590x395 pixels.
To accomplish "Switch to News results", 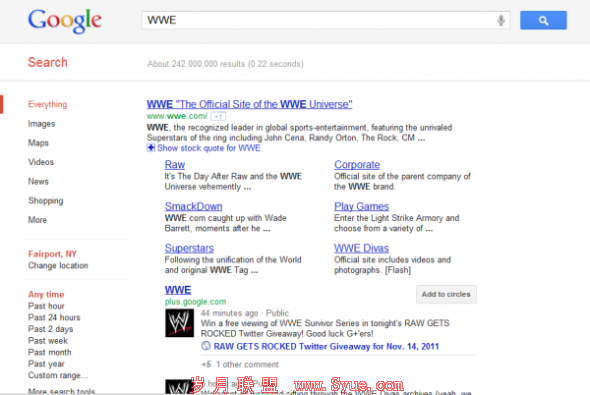I will click(x=38, y=181).
